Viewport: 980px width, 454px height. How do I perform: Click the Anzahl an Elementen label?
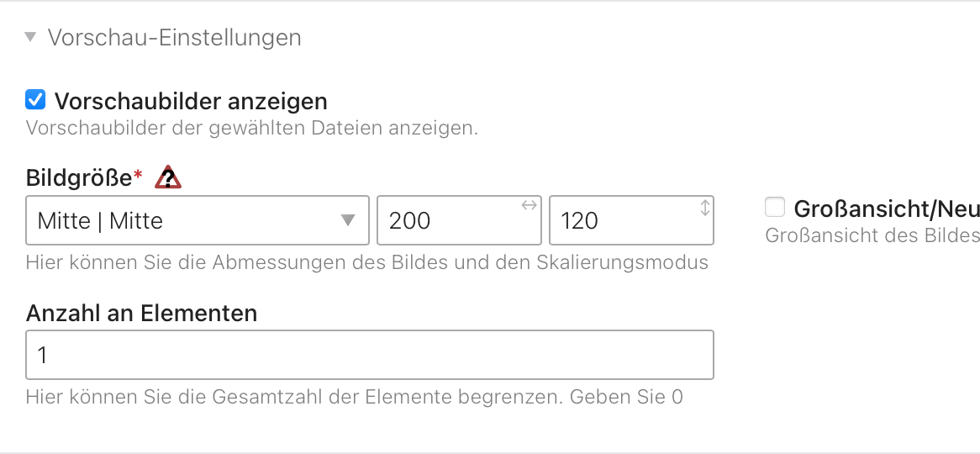pyautogui.click(x=141, y=313)
